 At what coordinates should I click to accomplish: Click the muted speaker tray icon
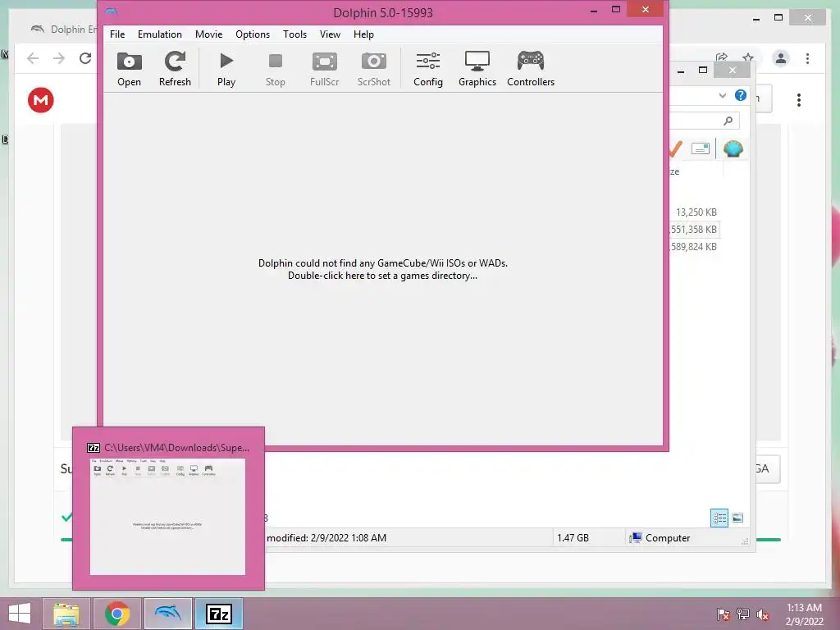[x=763, y=614]
